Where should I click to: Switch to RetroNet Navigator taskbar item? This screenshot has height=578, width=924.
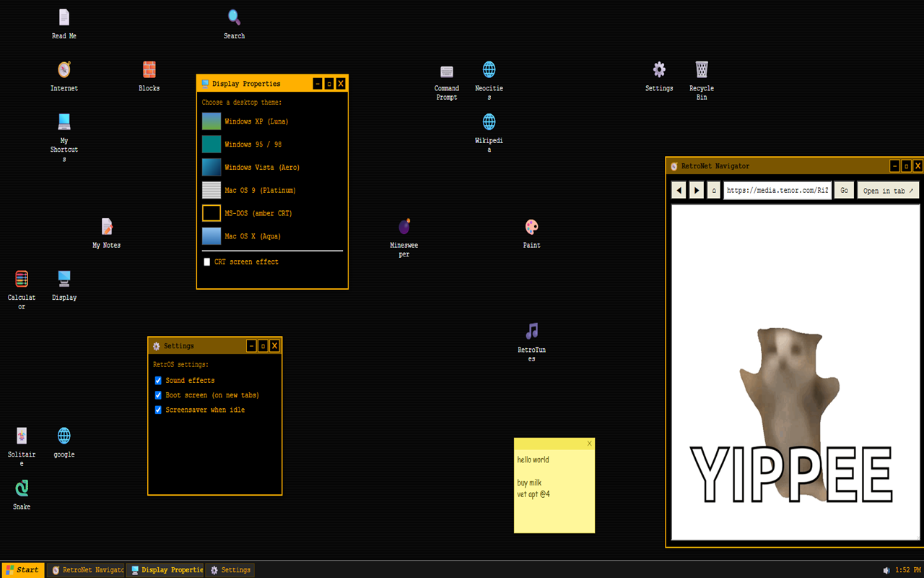pyautogui.click(x=87, y=570)
